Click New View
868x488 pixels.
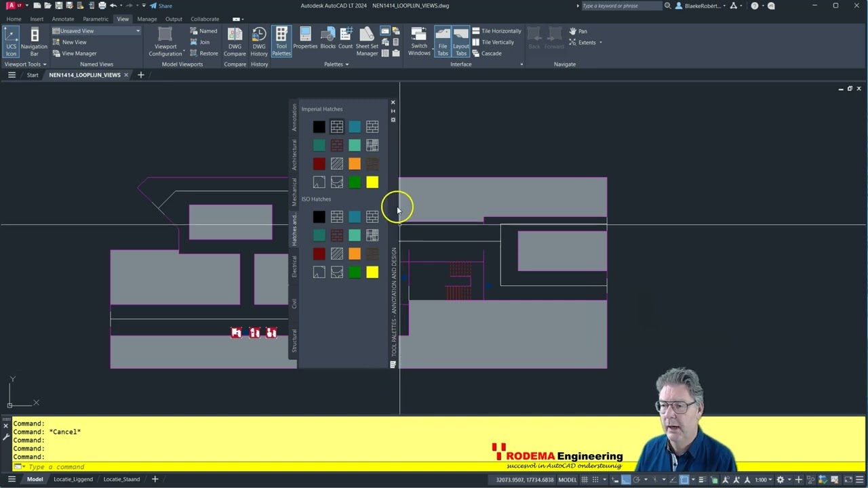[69, 42]
